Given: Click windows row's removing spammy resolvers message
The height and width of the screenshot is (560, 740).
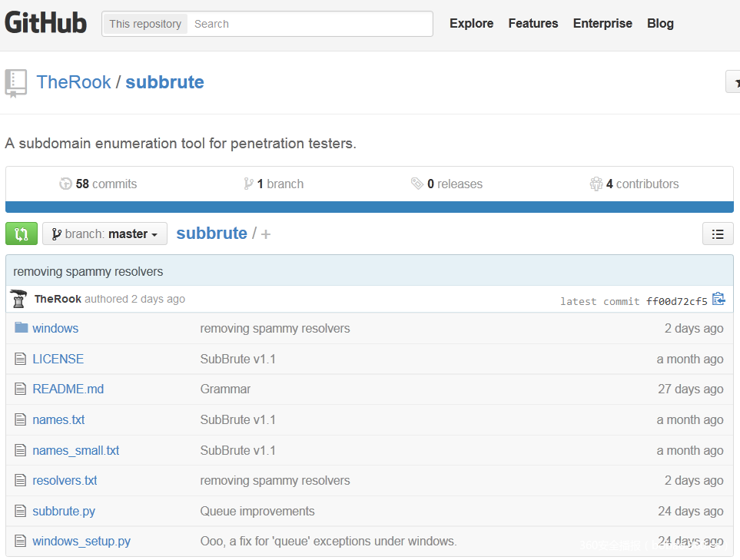Looking at the screenshot, I should point(274,328).
